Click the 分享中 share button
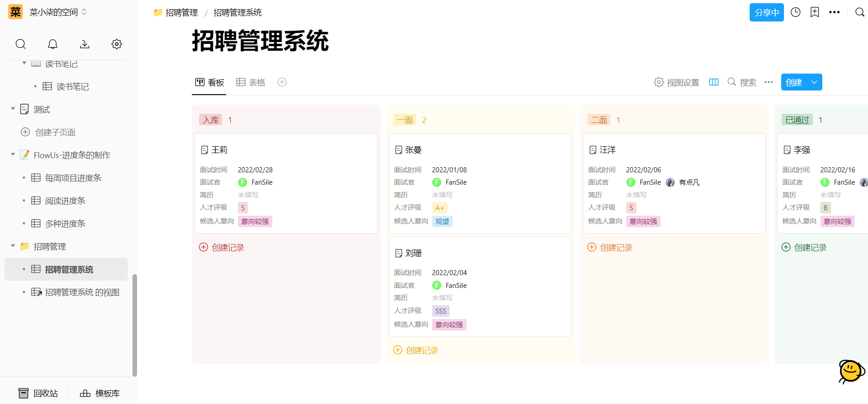 pos(767,12)
